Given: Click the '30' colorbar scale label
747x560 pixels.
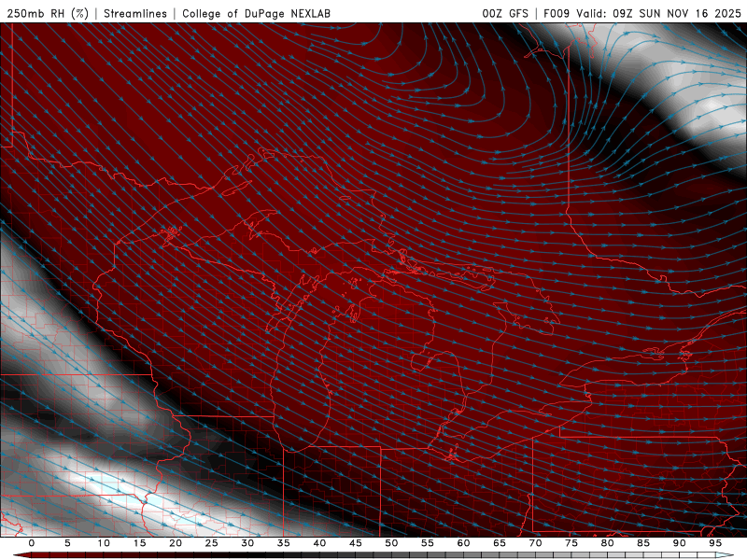Looking at the screenshot, I should click(247, 543).
